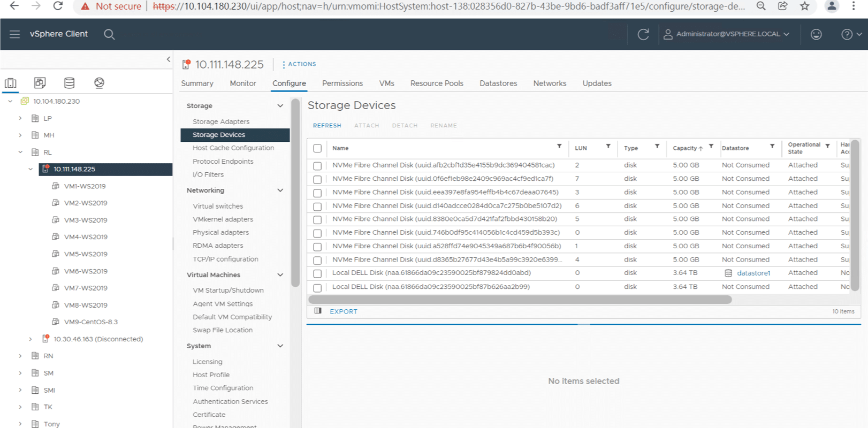868x428 pixels.
Task: Click the VM1-WS2019 virtual machine icon
Action: click(55, 186)
